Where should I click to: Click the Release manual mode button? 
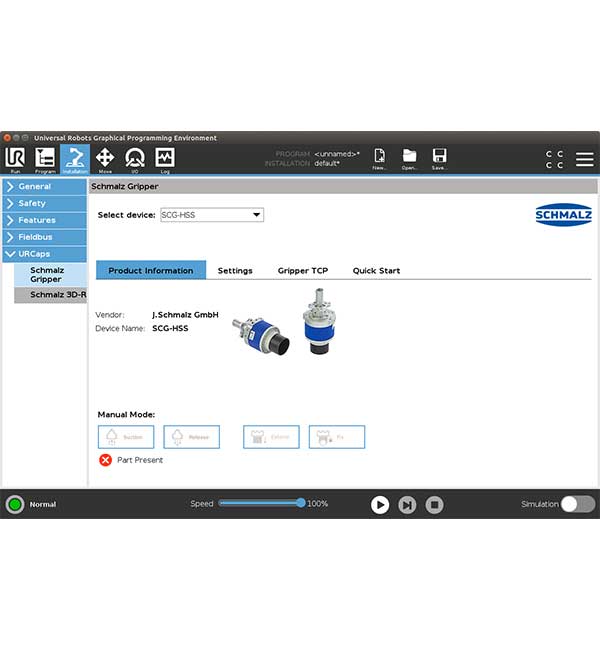[x=192, y=437]
